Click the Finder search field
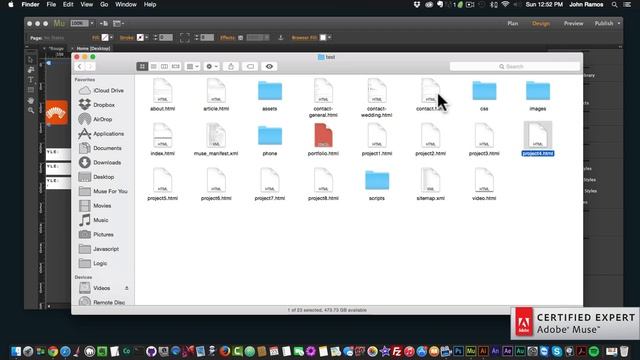 (514, 67)
